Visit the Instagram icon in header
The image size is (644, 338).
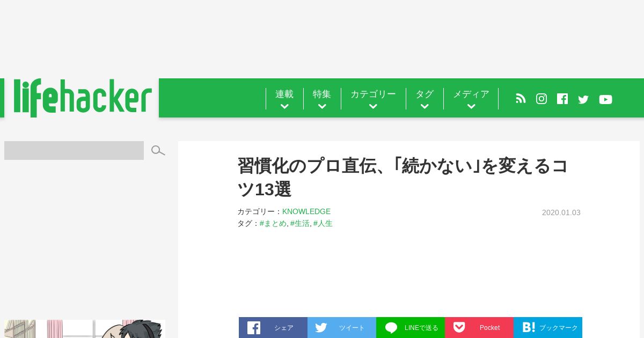[541, 99]
